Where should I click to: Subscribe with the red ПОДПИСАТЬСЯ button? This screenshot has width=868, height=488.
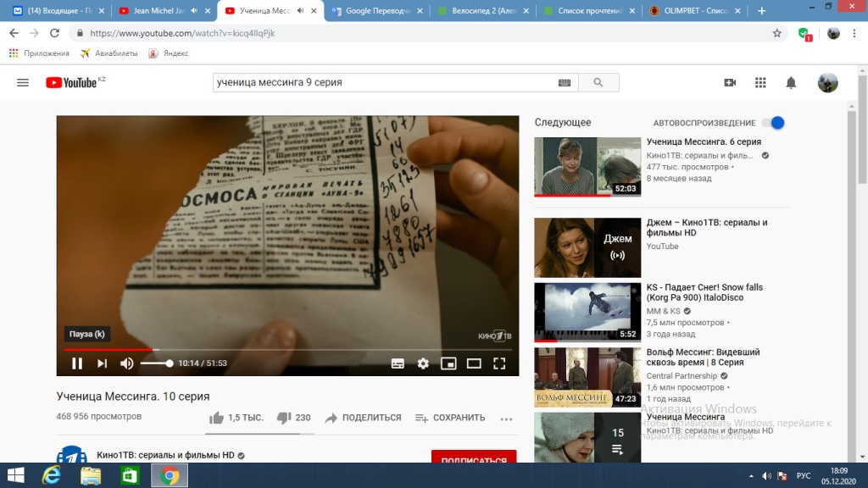(x=474, y=457)
